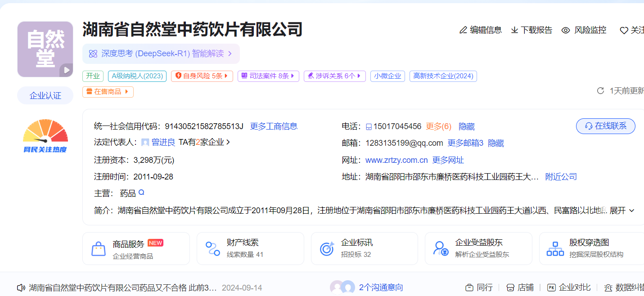Click the 股权穿透图 hierarchy icon
The height and width of the screenshot is (296, 644).
click(x=555, y=249)
